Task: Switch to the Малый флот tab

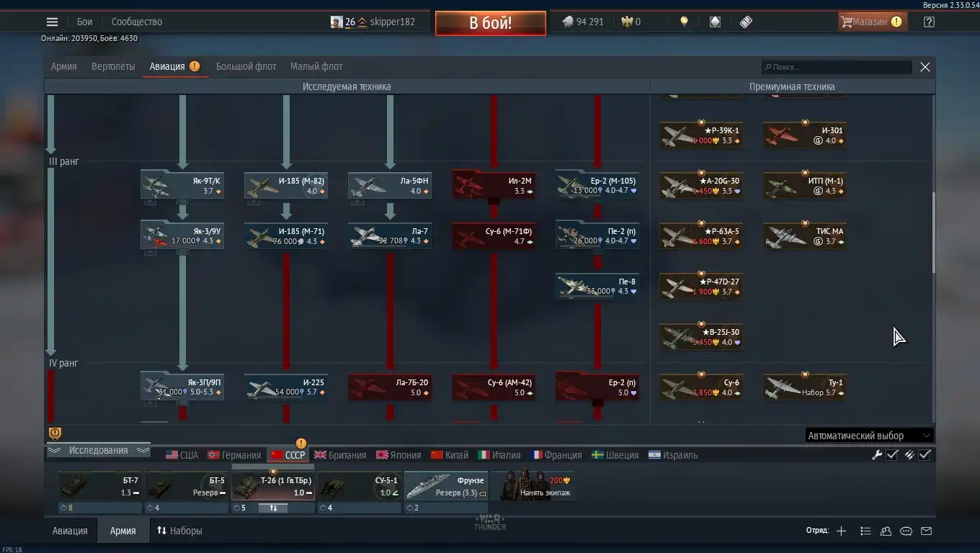Action: point(316,66)
